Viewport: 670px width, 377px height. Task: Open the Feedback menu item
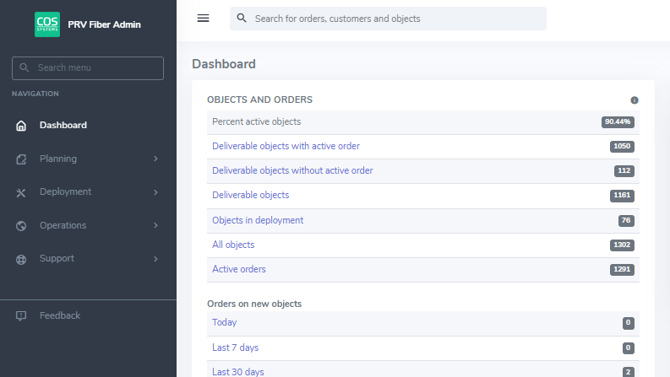60,315
